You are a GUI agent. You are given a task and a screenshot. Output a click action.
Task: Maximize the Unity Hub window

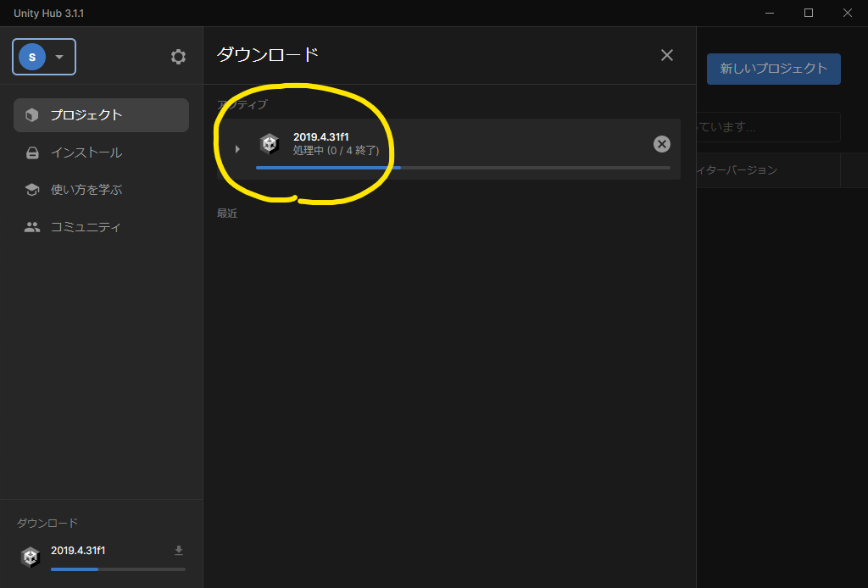(x=808, y=13)
